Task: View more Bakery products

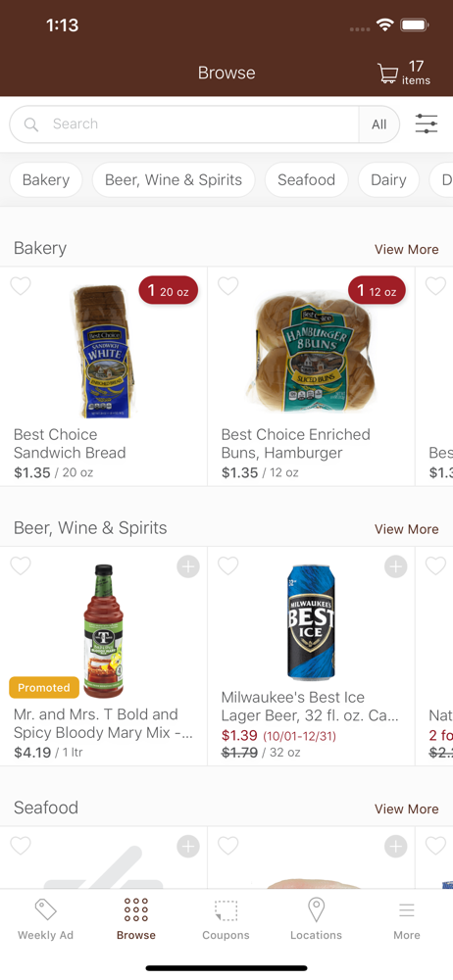Action: tap(407, 249)
